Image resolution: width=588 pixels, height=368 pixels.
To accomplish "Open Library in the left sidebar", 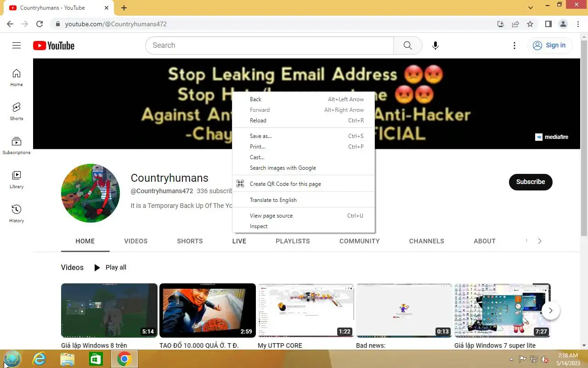I will [17, 180].
